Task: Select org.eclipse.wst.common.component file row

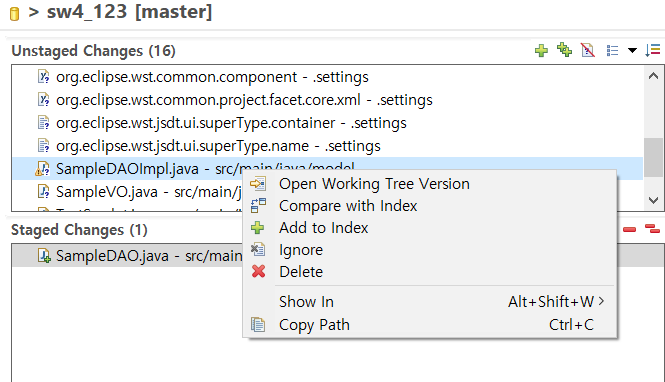Action: pyautogui.click(x=327, y=77)
